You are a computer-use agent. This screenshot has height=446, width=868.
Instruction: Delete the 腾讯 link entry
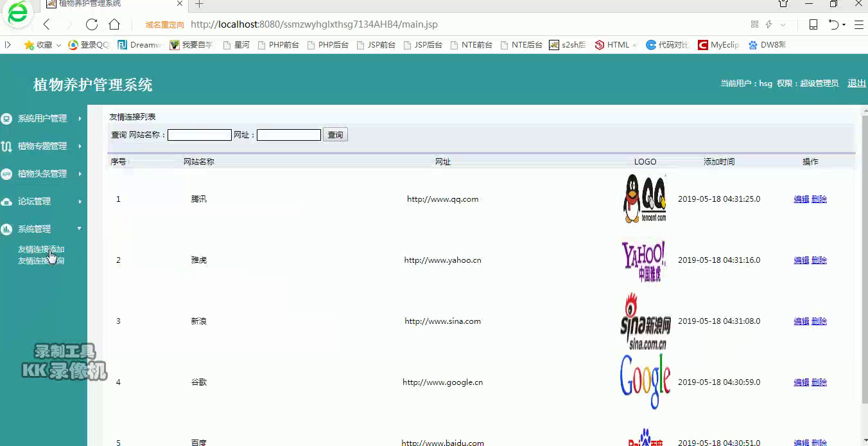(819, 199)
